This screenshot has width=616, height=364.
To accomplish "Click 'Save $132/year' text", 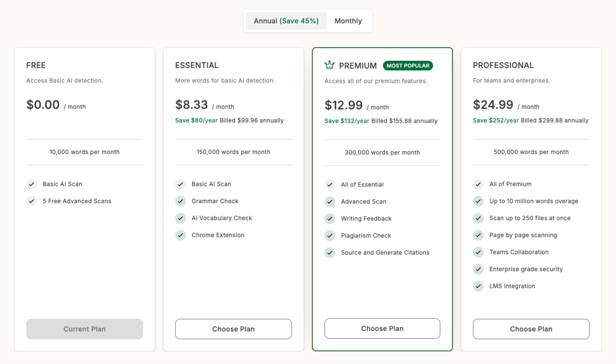I will (347, 121).
